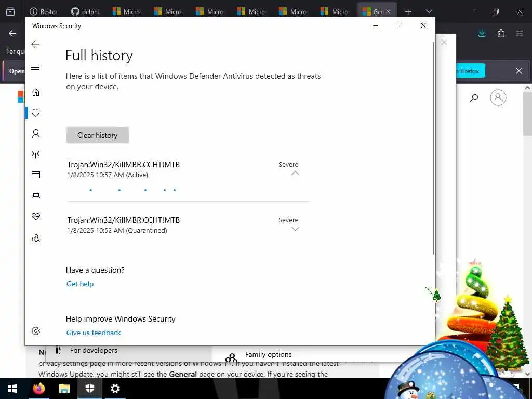Screen dimensions: 532x399
Task: Open the Home section in the sidebar
Action: click(36, 92)
